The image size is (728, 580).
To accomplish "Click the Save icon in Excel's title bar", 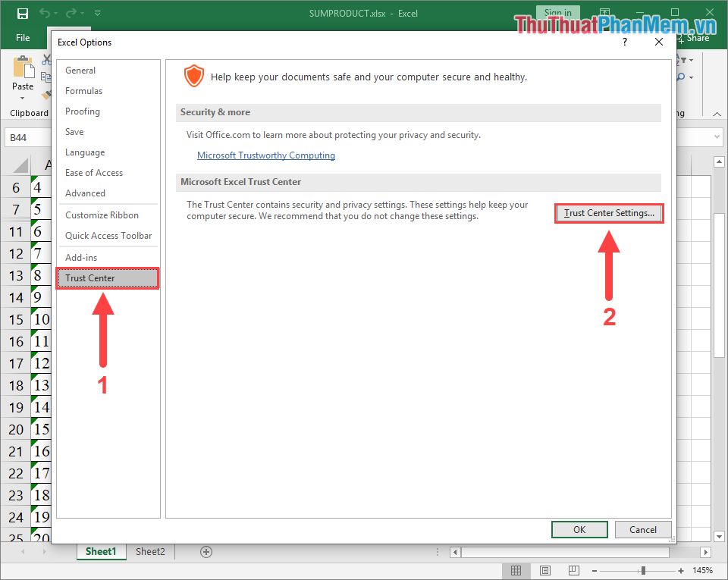I will 22,14.
